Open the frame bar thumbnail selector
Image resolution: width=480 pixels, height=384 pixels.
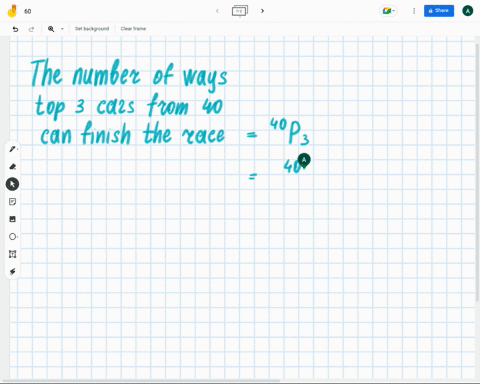click(240, 11)
